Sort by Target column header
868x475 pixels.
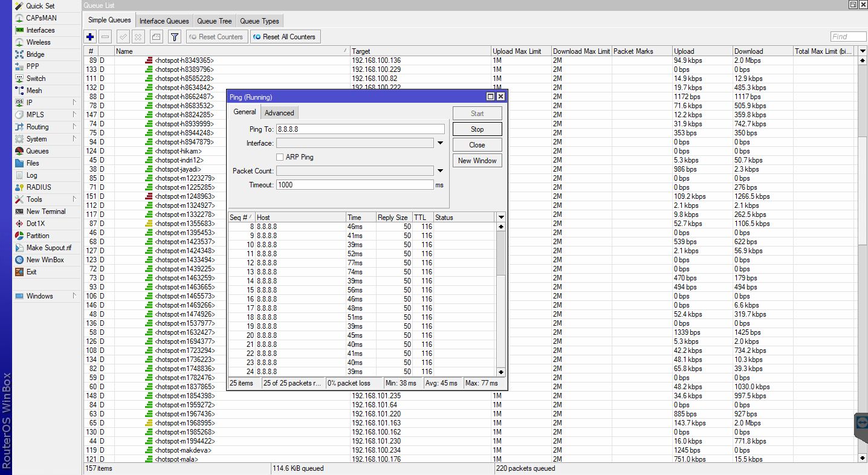coord(421,51)
